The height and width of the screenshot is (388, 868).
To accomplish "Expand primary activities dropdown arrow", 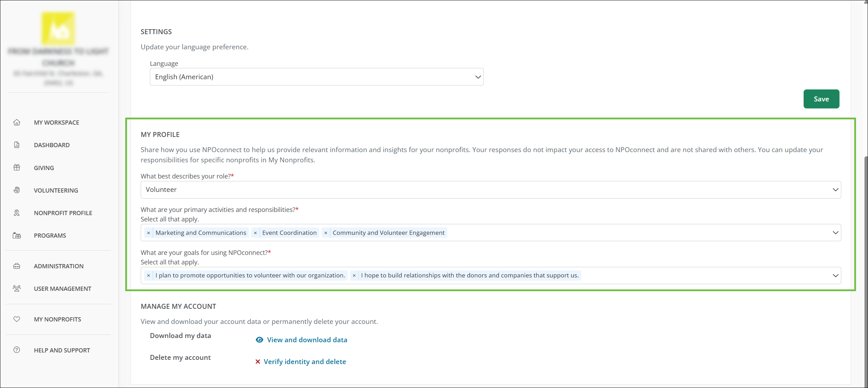I will tap(835, 233).
